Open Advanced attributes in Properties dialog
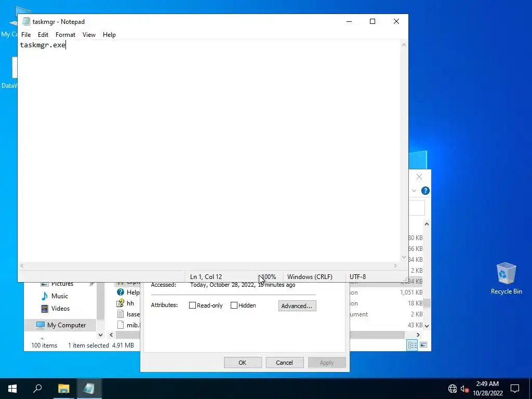The width and height of the screenshot is (532, 399). point(297,305)
